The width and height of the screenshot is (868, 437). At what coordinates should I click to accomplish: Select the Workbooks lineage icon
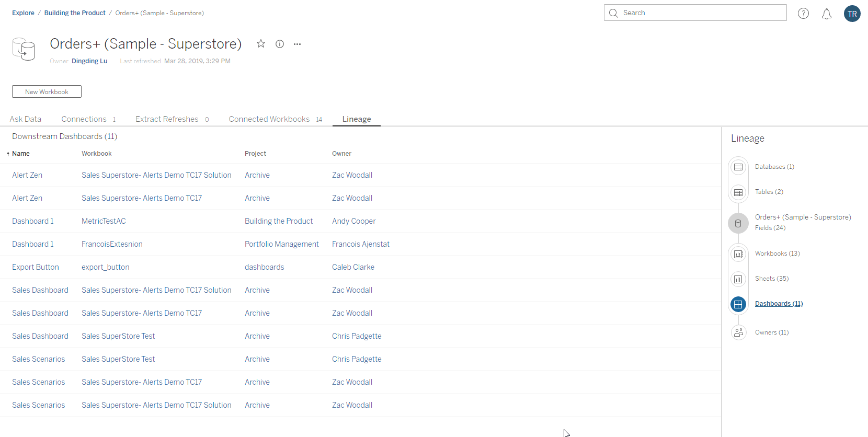coord(738,254)
